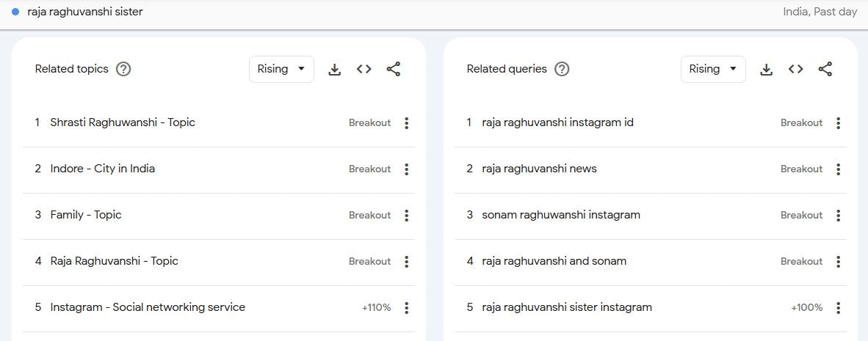Open three-dot menu for Indore topic row

coord(406,169)
